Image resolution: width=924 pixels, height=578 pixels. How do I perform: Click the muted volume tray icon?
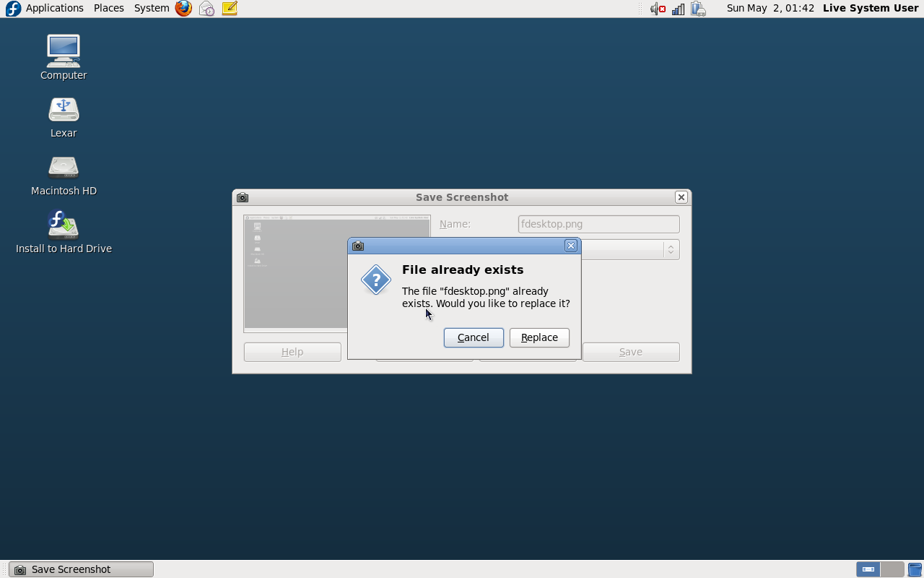click(658, 9)
